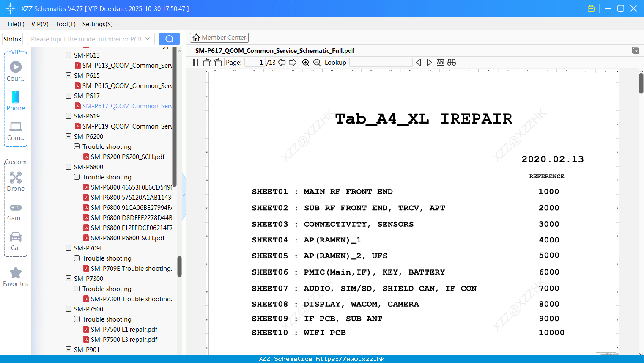Viewport: 644px width, 363px height.
Task: Open SM-P615 QCOM Common Service PDF
Action: click(123, 85)
